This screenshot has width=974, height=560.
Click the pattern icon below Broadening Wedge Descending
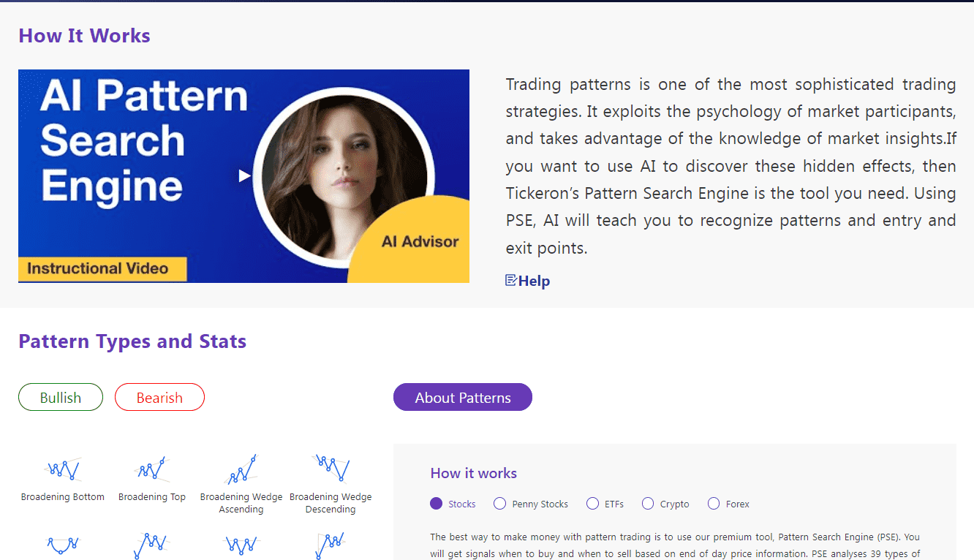point(331,545)
